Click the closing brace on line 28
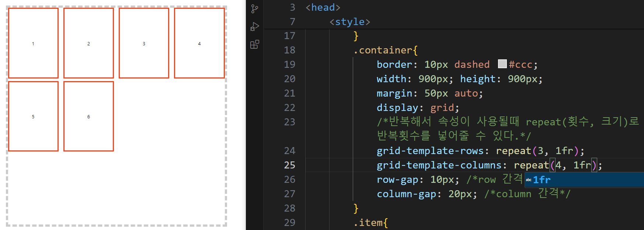Image resolution: width=644 pixels, height=230 pixels. 356,208
